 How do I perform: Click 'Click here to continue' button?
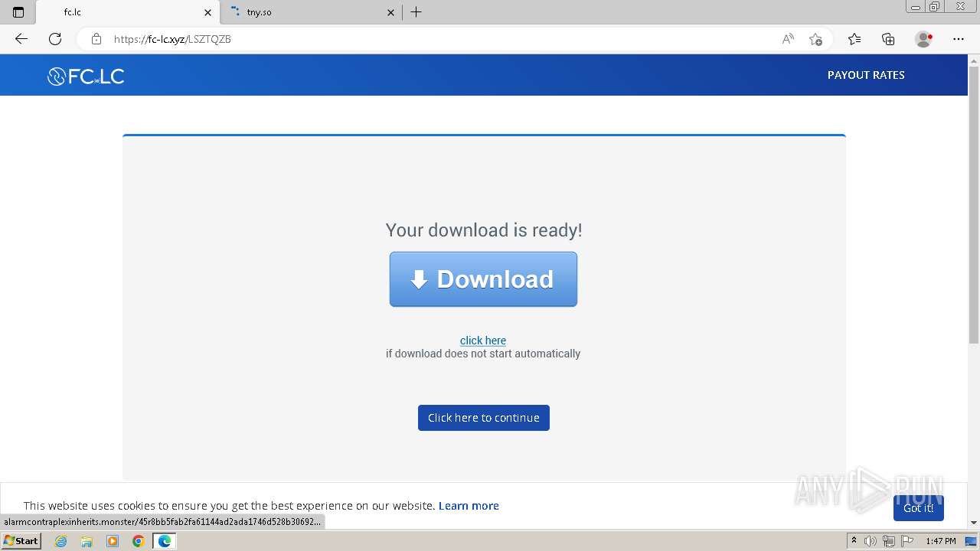point(484,418)
